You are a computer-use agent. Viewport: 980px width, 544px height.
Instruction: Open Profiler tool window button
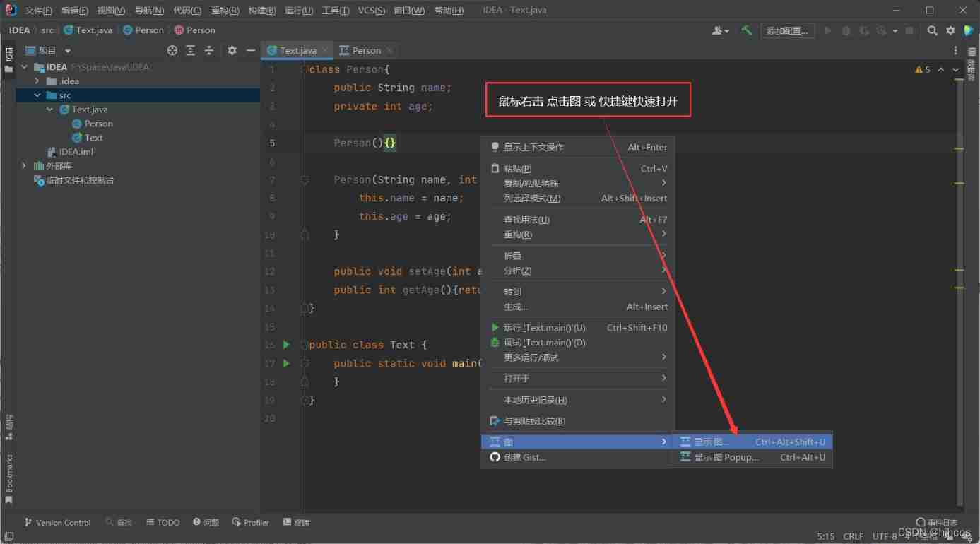coord(250,522)
